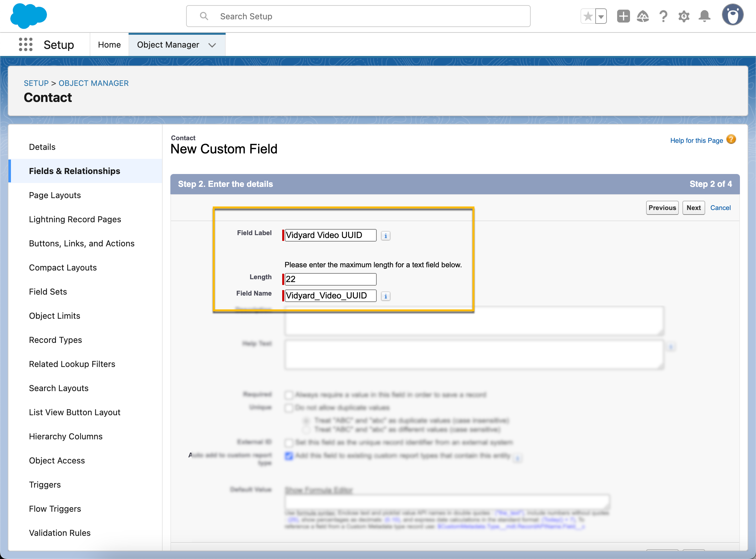Open Validation Rules in the sidebar
756x559 pixels.
pyautogui.click(x=85, y=533)
